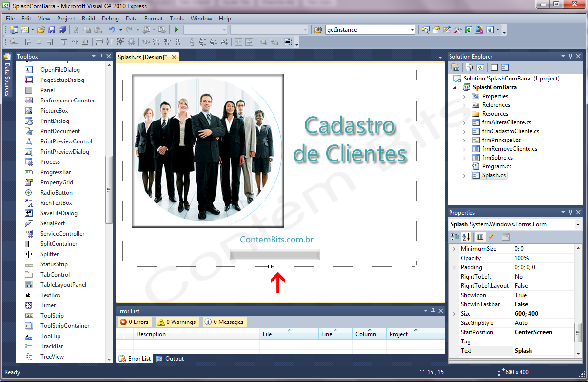Toggle the 0 Errors filter
This screenshot has width=588, height=382.
(x=134, y=322)
